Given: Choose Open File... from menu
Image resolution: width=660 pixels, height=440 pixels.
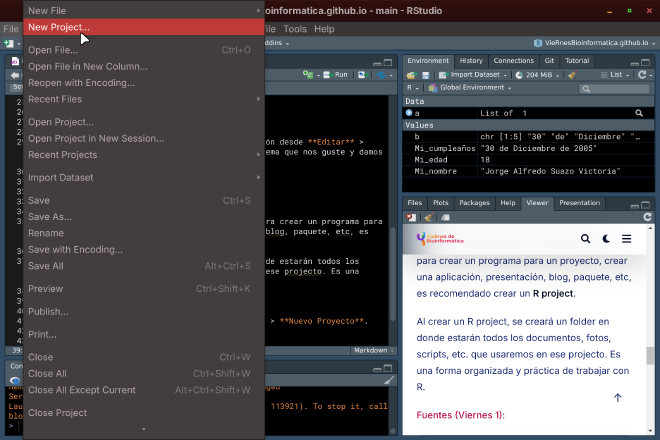Looking at the screenshot, I should (144, 50).
